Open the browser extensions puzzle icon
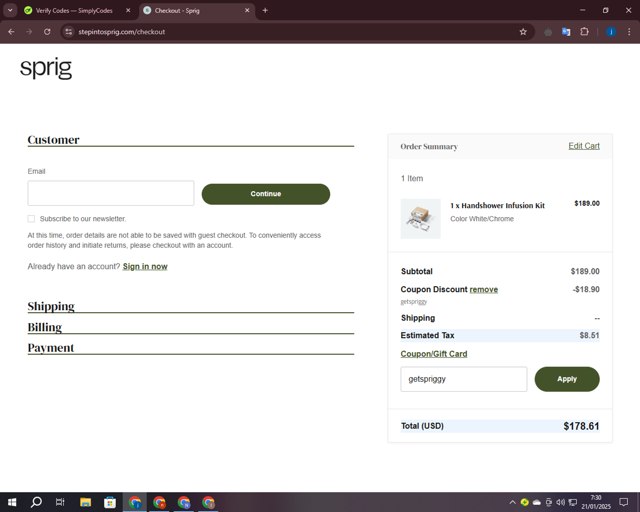 click(x=584, y=32)
